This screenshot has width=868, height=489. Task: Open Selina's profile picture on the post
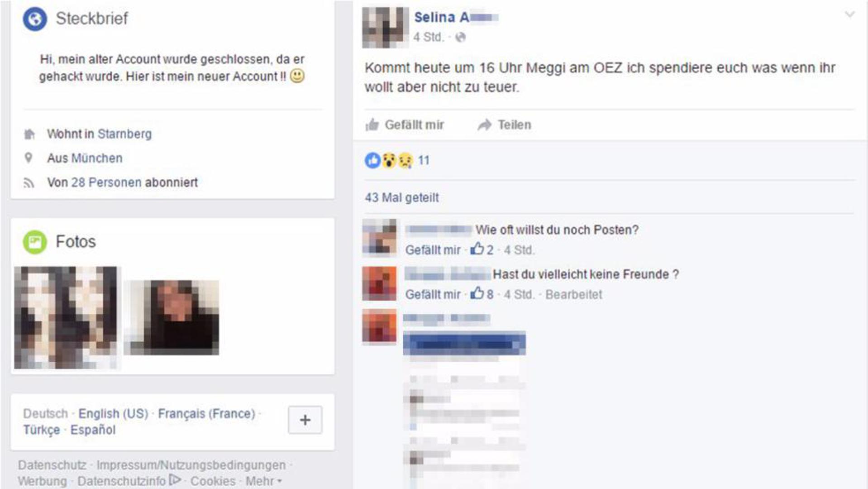coord(385,27)
